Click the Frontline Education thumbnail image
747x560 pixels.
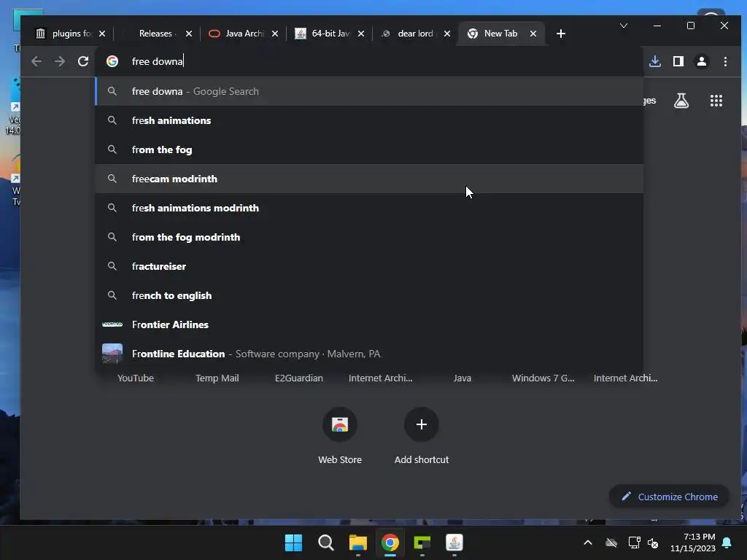pos(112,354)
